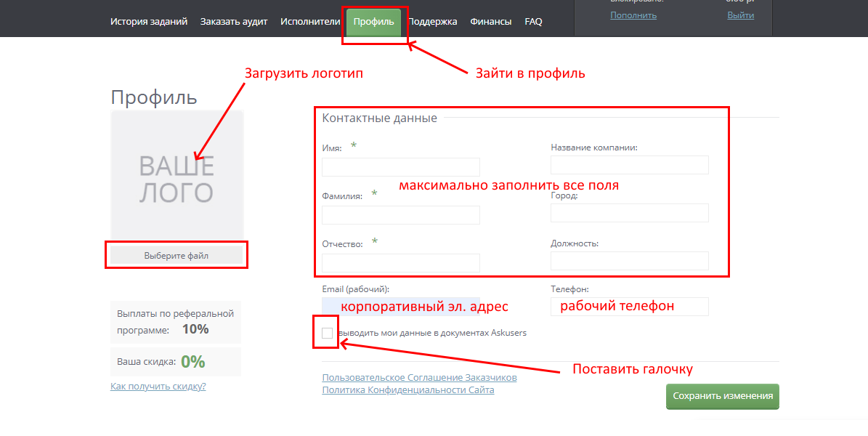Open the Исполнители section
This screenshot has width=868, height=436.
click(310, 22)
